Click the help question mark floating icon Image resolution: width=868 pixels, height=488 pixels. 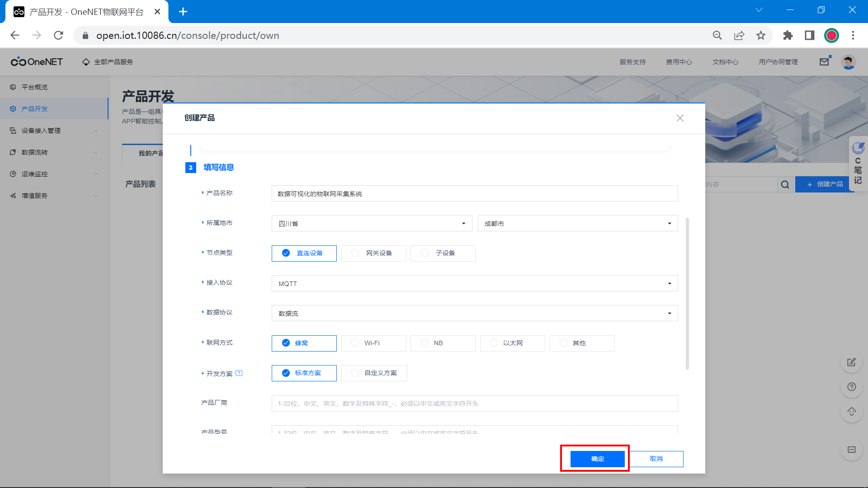point(851,387)
